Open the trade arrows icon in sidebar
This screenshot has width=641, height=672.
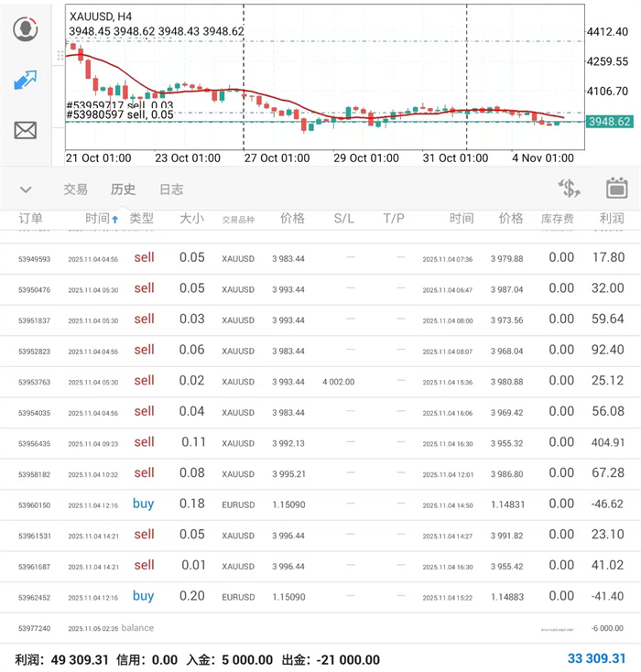click(x=26, y=80)
